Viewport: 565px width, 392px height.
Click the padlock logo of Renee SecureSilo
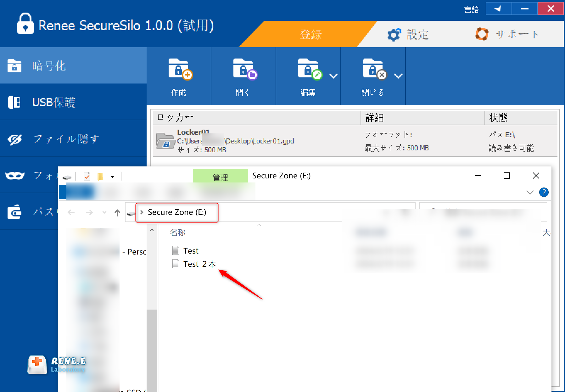coord(25,23)
